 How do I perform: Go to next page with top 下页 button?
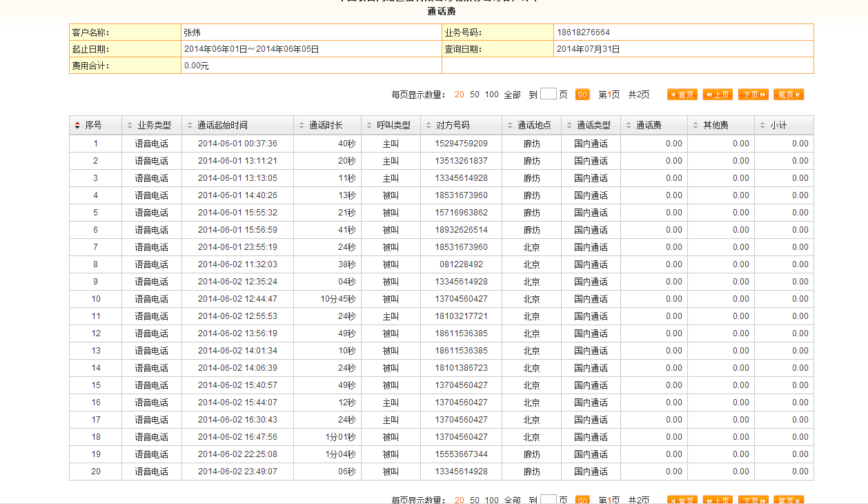tap(753, 95)
